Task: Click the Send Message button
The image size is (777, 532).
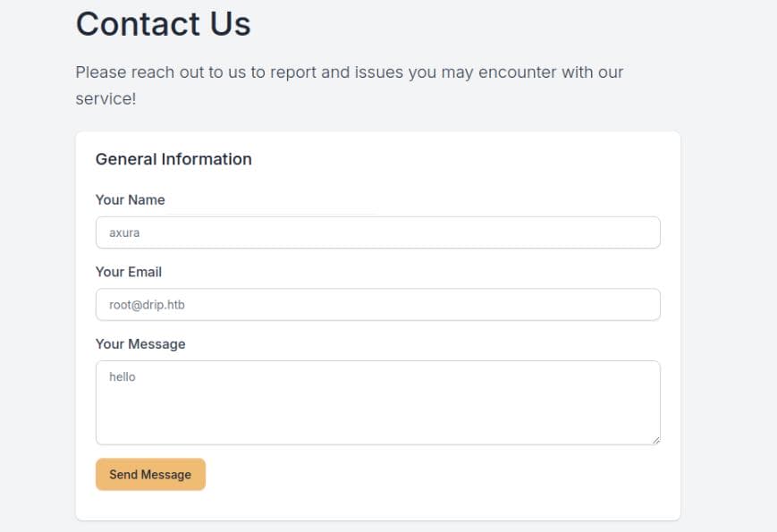Action: point(150,475)
